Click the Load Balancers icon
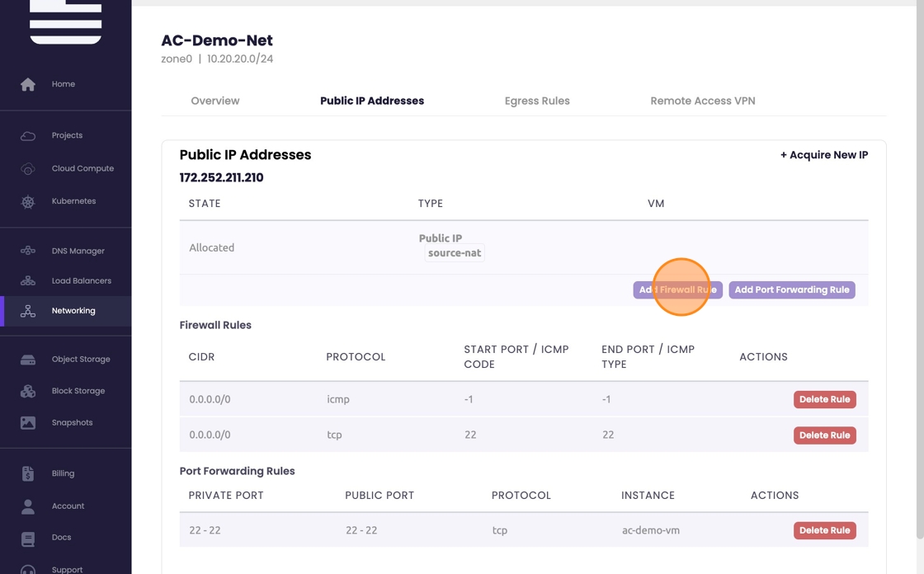The height and width of the screenshot is (574, 924). 28,280
